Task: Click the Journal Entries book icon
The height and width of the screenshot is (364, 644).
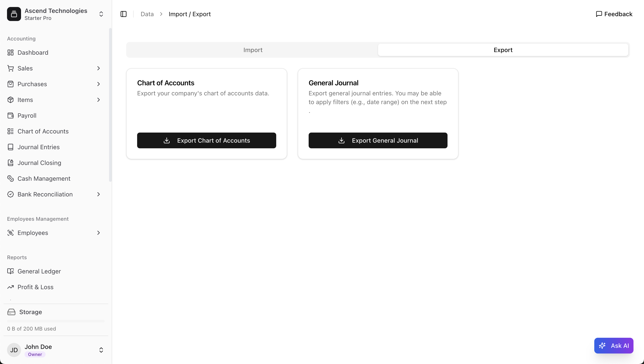Action: pyautogui.click(x=11, y=147)
